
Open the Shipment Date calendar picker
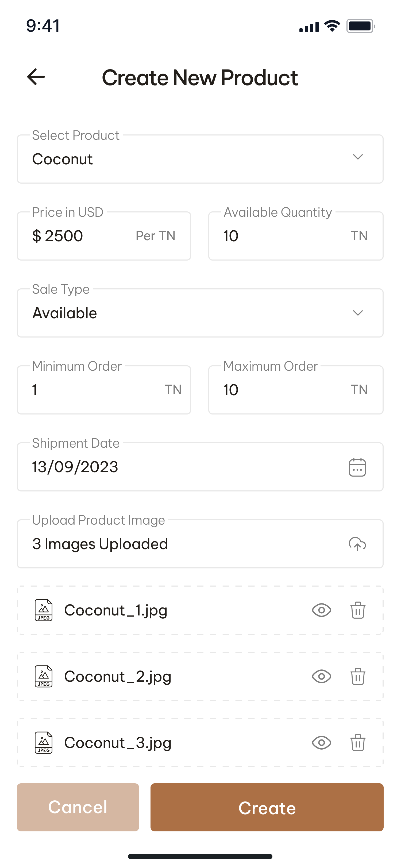pos(357,467)
